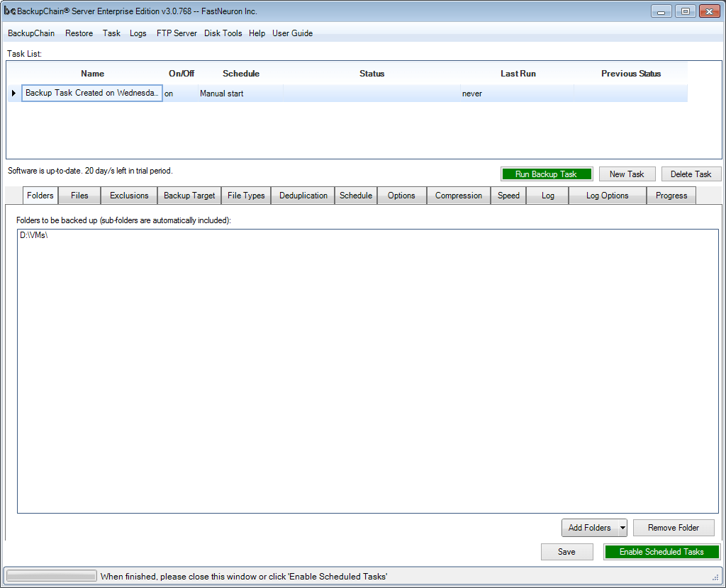The height and width of the screenshot is (588, 726).
Task: Click the Previous Status column header
Action: (x=630, y=74)
